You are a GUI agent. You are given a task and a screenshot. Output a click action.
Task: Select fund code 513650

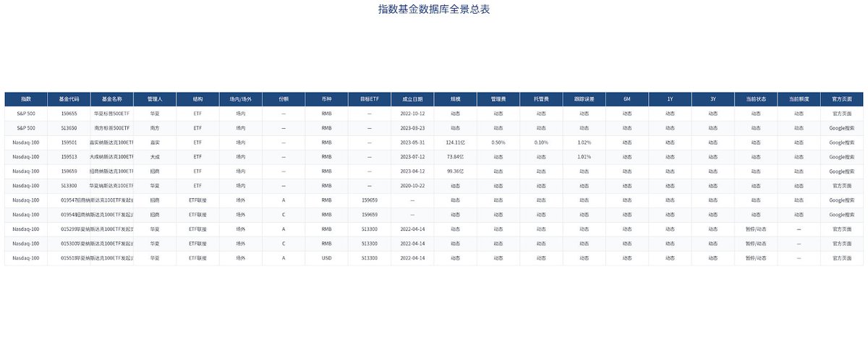click(x=69, y=128)
